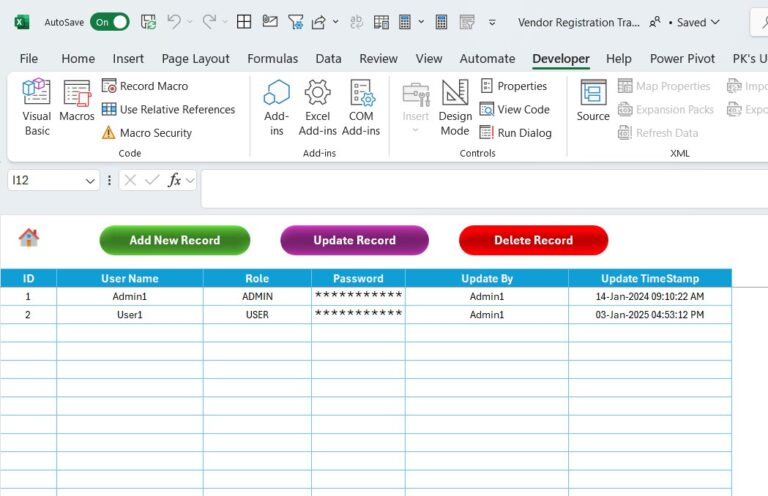
Task: Click inside the formula bar
Action: coord(484,189)
